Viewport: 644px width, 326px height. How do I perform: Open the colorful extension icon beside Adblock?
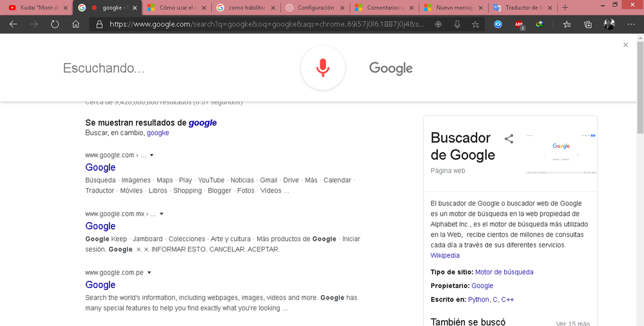coord(540,24)
